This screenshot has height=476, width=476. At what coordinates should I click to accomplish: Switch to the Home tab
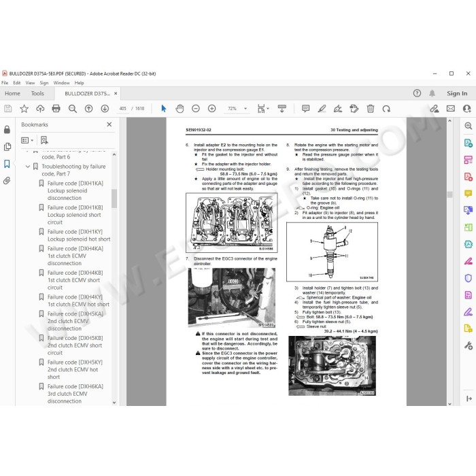coord(12,94)
